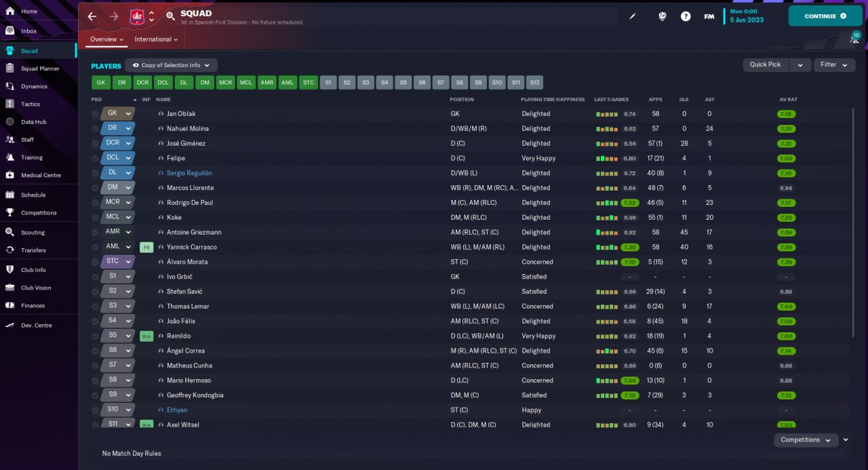The height and width of the screenshot is (470, 868).
Task: Toggle the selection circle for Felipe
Action: [95, 159]
